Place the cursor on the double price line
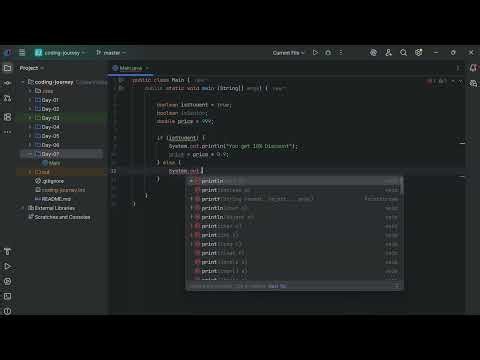480x360 pixels. point(185,121)
